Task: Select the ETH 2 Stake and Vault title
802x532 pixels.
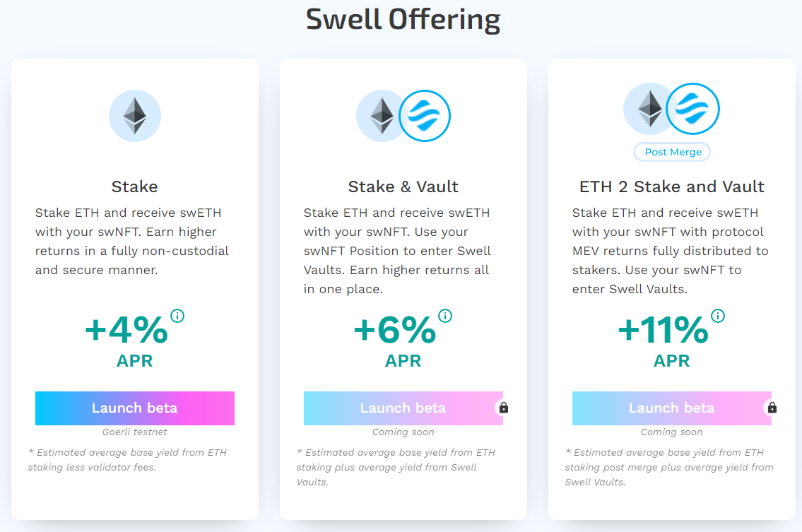Action: point(671,187)
